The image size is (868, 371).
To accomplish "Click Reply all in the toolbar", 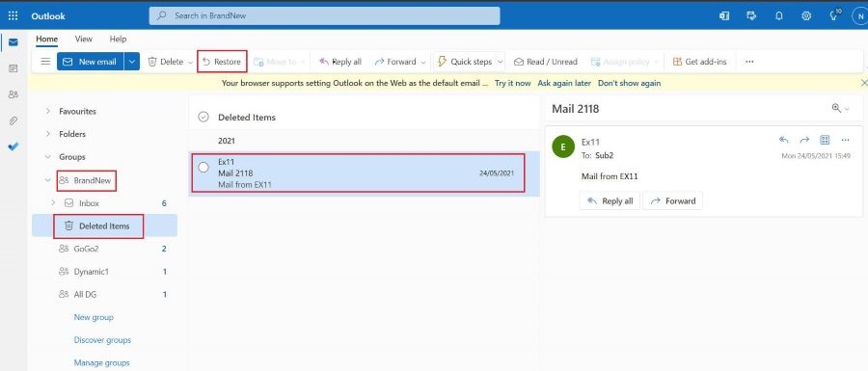I will coord(340,62).
